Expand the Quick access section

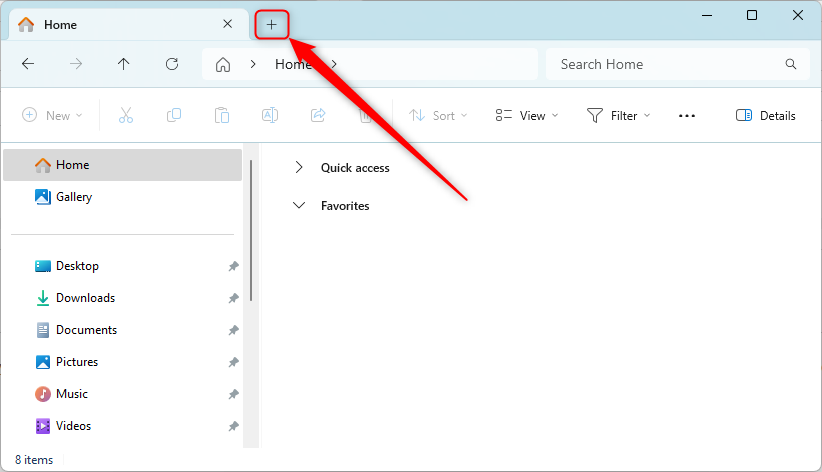coord(299,167)
